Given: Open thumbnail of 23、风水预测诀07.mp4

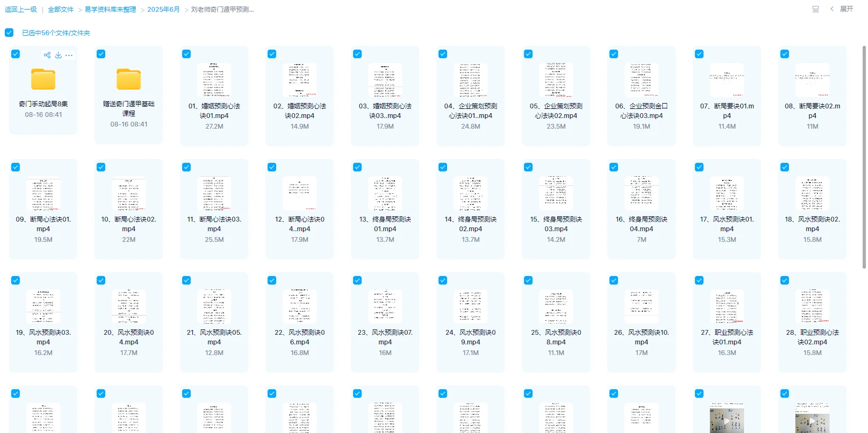Looking at the screenshot, I should [x=385, y=307].
